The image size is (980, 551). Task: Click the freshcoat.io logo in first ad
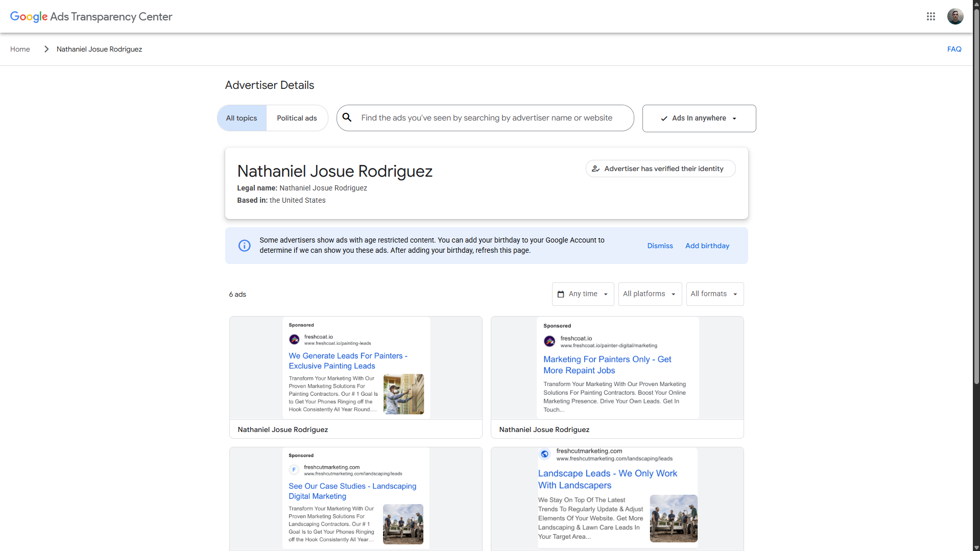[x=295, y=340]
